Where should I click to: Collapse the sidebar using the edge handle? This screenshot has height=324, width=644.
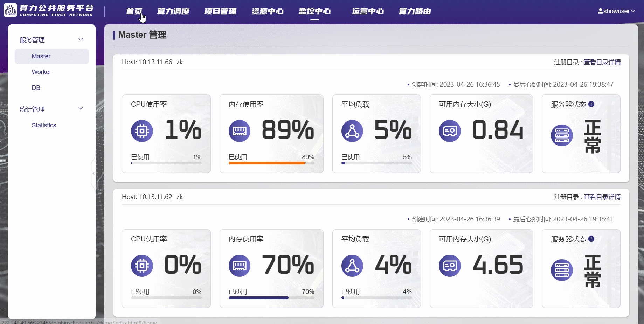[94, 173]
